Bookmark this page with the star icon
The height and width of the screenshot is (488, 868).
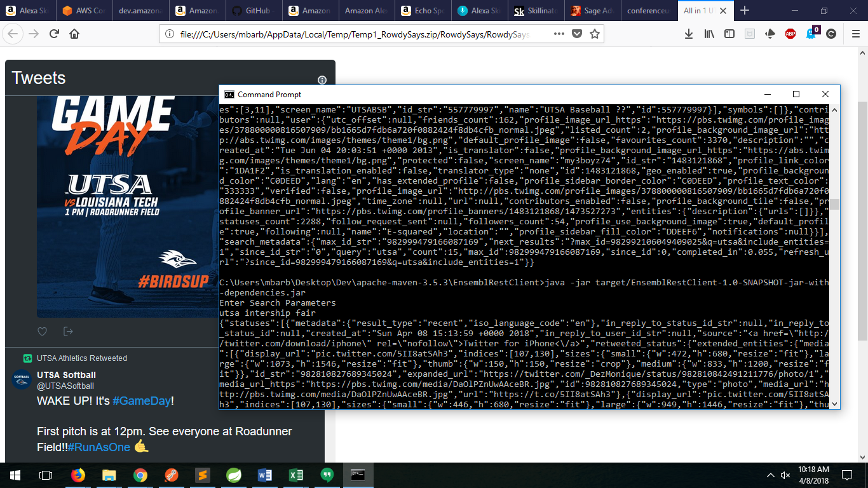(595, 34)
